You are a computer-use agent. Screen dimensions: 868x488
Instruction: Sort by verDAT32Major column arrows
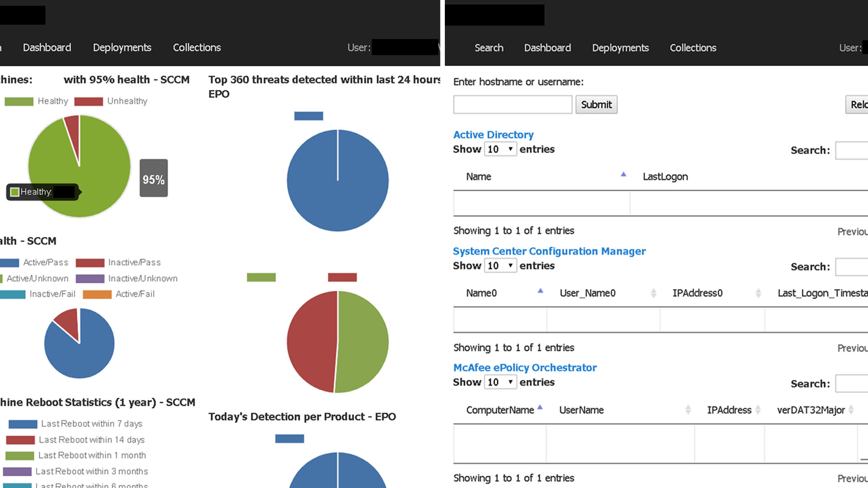[851, 410]
